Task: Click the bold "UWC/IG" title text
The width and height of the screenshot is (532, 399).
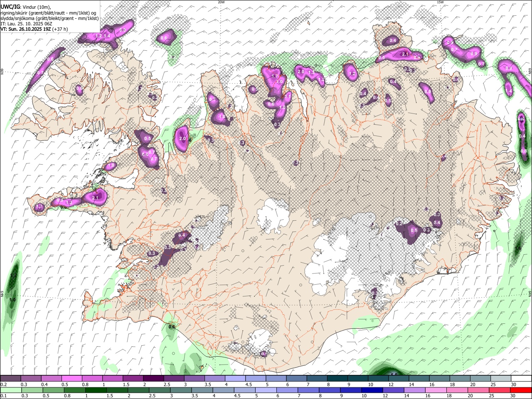Action: [x=10, y=7]
